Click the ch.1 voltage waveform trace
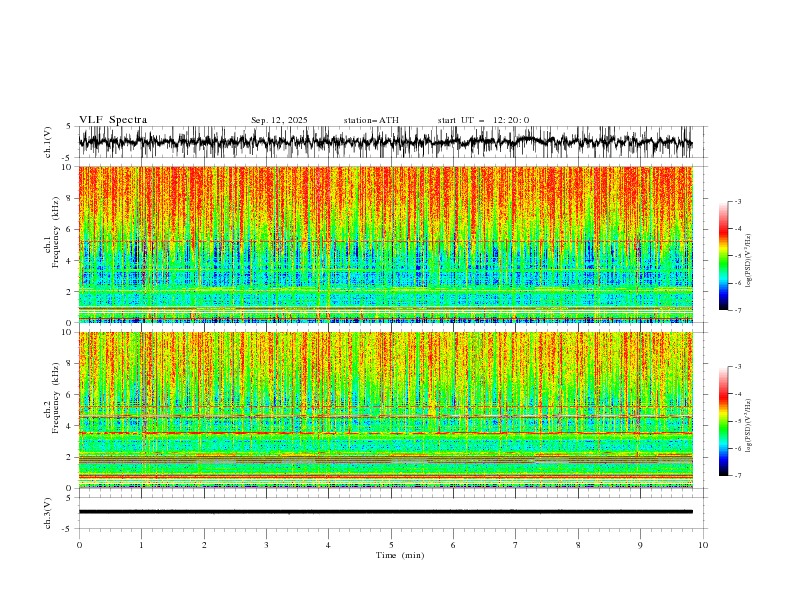 point(385,142)
